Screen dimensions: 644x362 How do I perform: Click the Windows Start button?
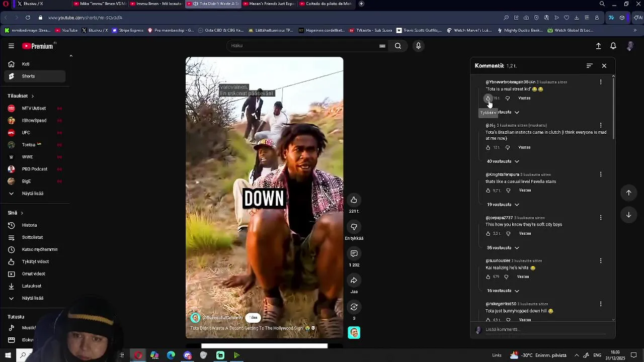(8, 355)
